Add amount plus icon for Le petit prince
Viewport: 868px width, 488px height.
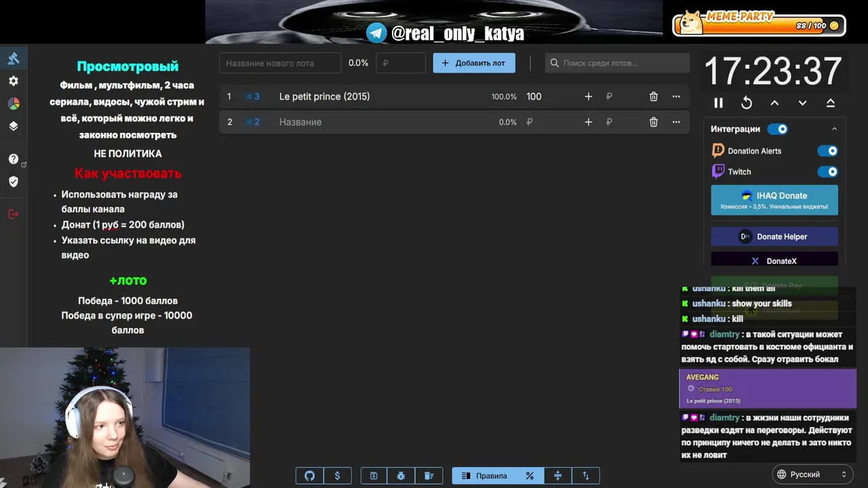589,97
